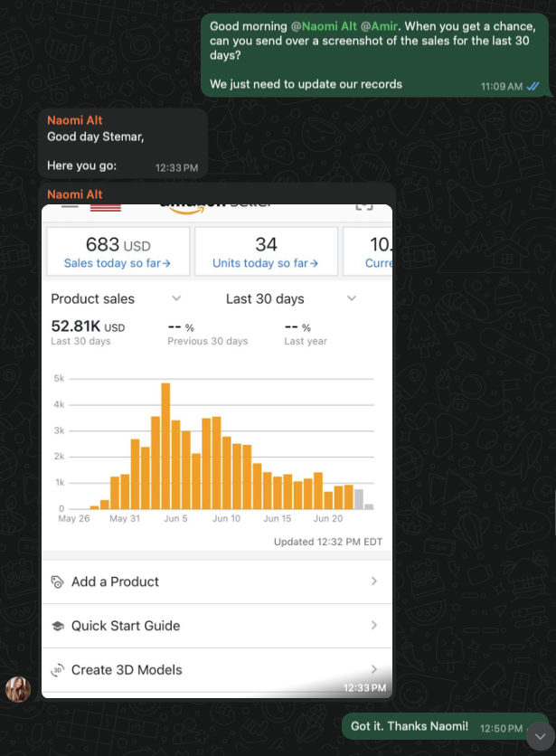Expand the Create 3D Models chevron
Image resolution: width=556 pixels, height=756 pixels.
point(374,669)
